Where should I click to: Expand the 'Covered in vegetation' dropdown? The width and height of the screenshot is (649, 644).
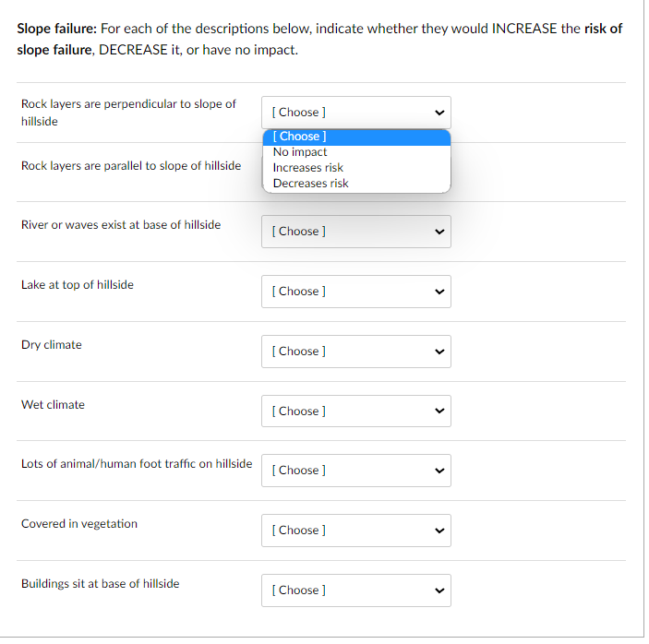pos(355,531)
